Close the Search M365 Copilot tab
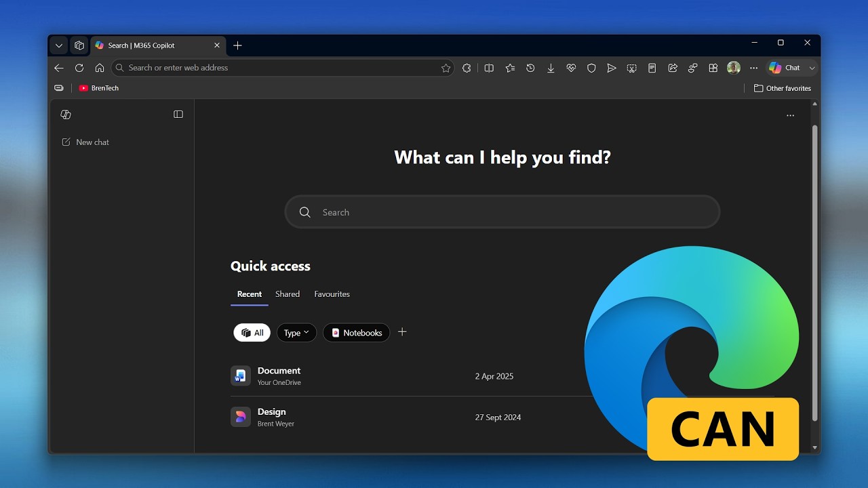This screenshot has height=488, width=868. click(x=217, y=45)
